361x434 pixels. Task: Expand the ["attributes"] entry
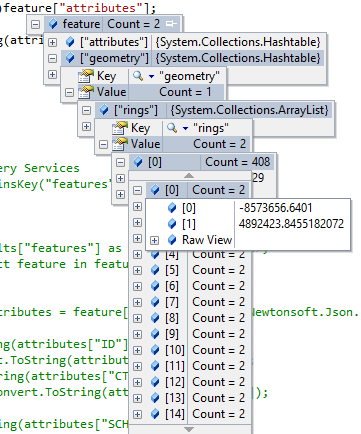[x=52, y=42]
